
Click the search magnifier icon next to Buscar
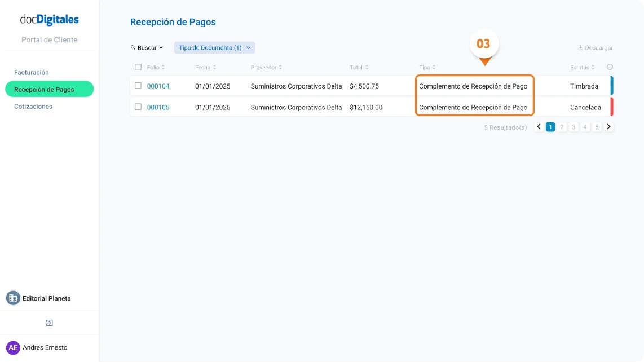pos(132,47)
